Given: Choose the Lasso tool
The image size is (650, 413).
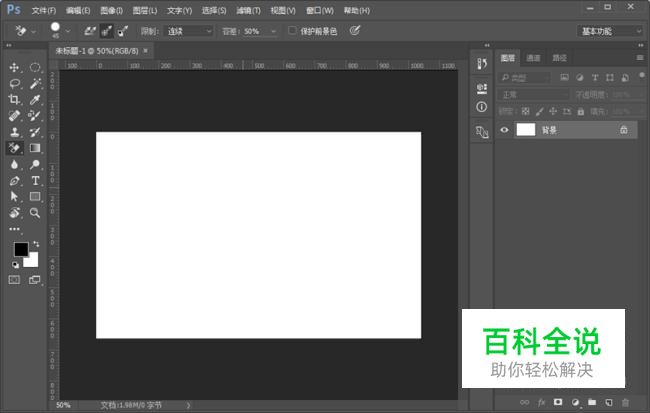Looking at the screenshot, I should pos(14,84).
